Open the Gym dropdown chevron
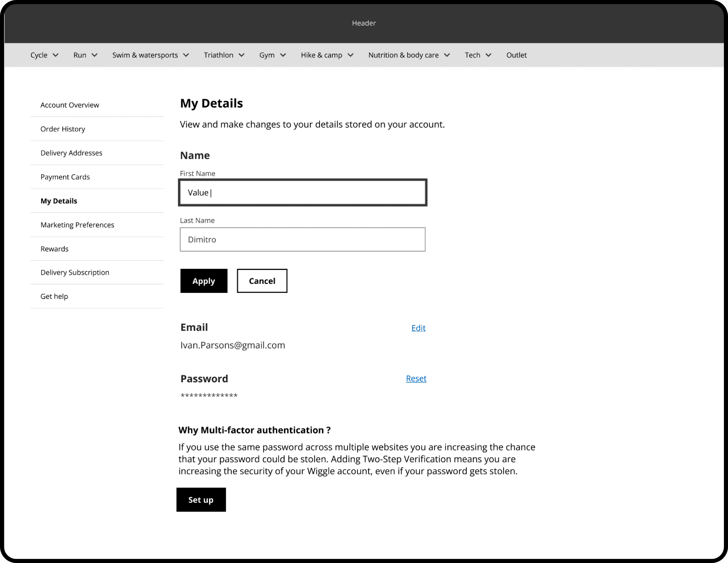728x563 pixels. coord(283,55)
